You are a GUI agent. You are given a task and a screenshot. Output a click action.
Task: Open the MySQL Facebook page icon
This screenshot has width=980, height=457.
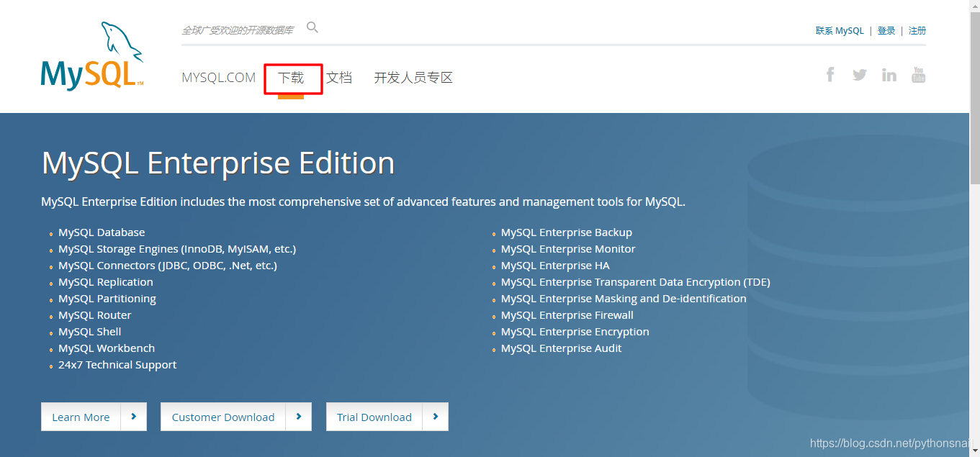[830, 74]
